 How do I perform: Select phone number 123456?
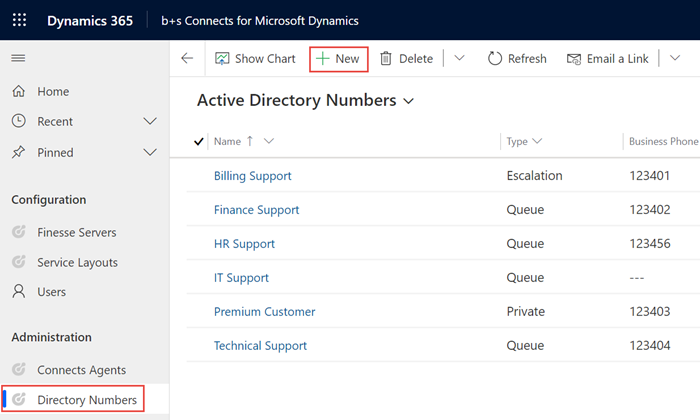click(x=650, y=243)
